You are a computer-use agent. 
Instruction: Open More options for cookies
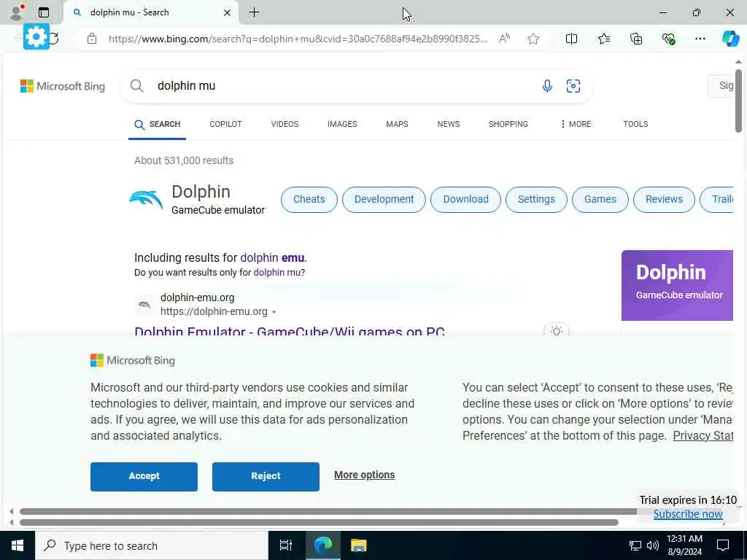[x=365, y=475]
